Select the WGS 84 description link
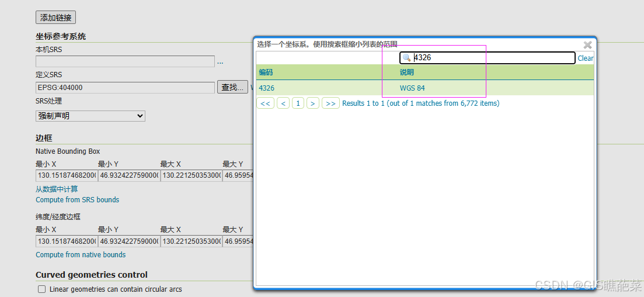The width and height of the screenshot is (644, 297). [412, 88]
